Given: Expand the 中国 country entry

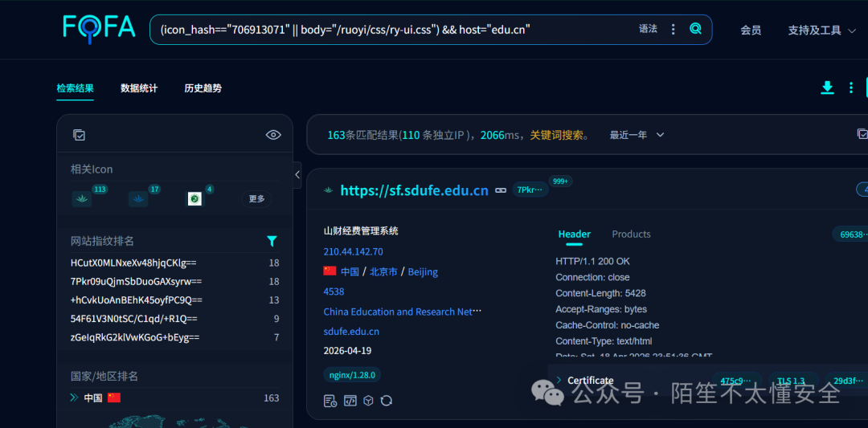Looking at the screenshot, I should pos(74,397).
